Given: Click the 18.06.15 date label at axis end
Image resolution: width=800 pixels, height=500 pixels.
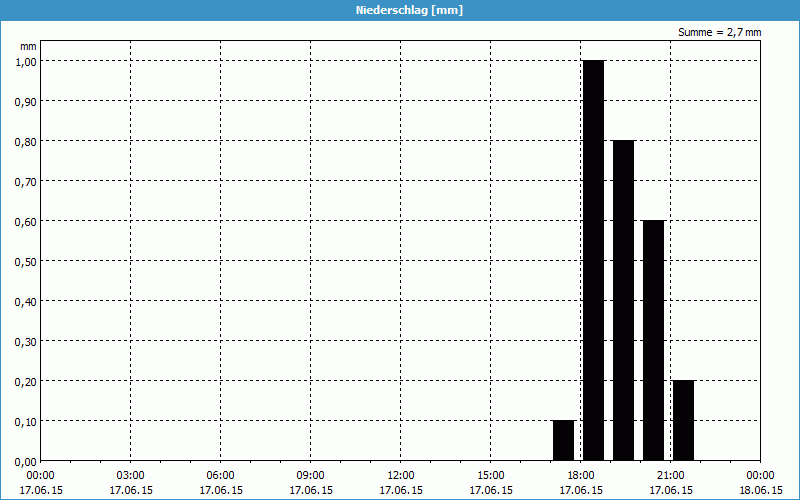Looking at the screenshot, I should (x=760, y=490).
